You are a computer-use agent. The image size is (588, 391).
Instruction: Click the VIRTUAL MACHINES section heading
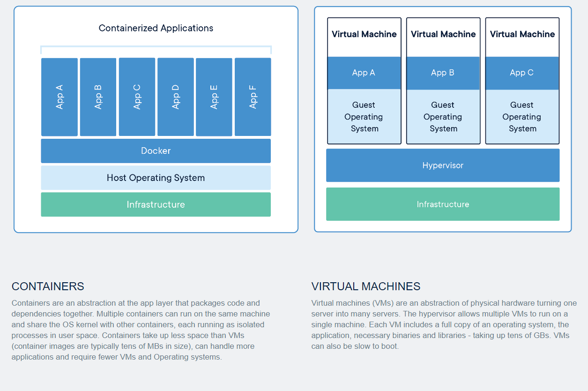tap(366, 286)
